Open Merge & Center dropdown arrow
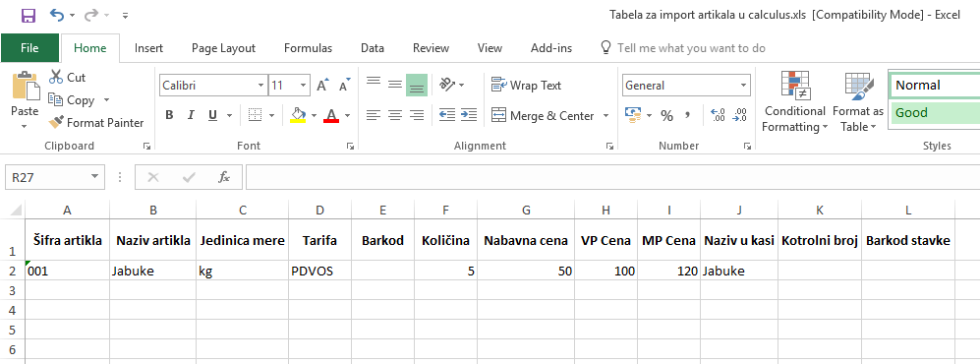 tap(605, 116)
